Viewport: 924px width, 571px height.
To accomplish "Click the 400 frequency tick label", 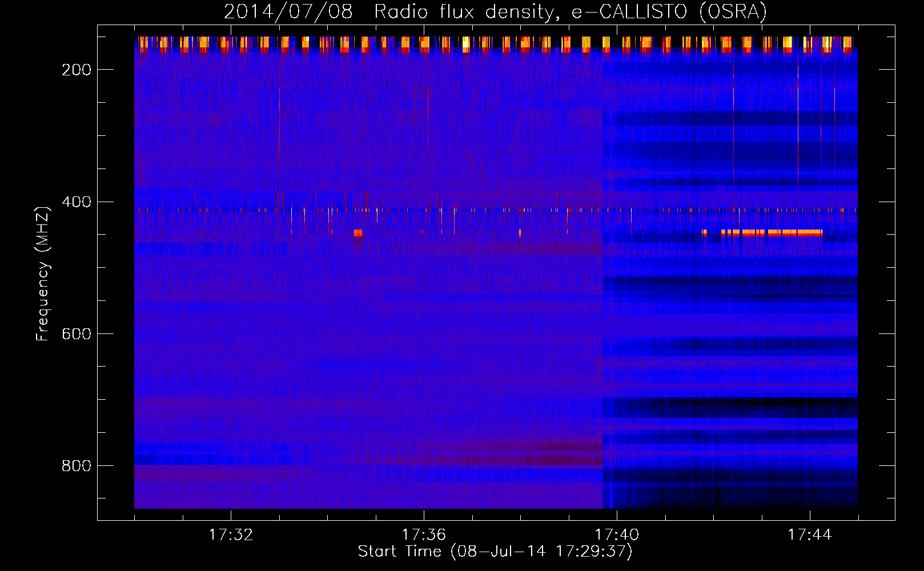I will click(x=77, y=202).
